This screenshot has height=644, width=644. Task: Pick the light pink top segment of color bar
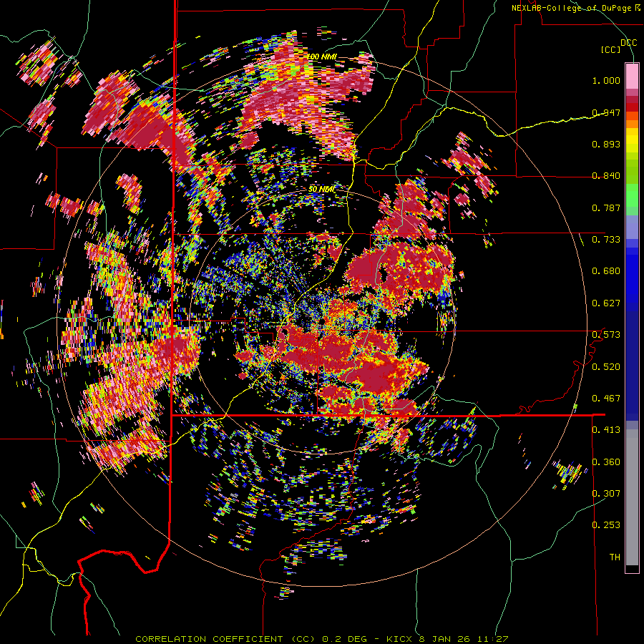pos(632,76)
